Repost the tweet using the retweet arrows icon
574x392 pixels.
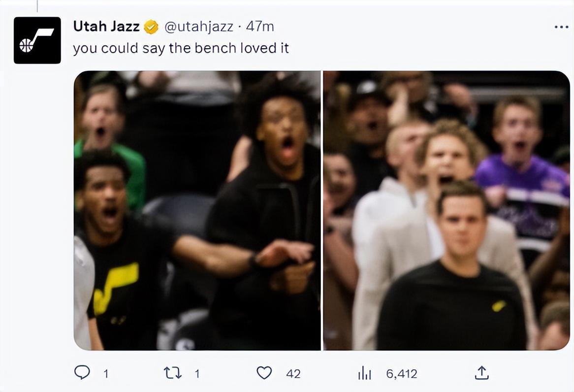click(x=172, y=373)
